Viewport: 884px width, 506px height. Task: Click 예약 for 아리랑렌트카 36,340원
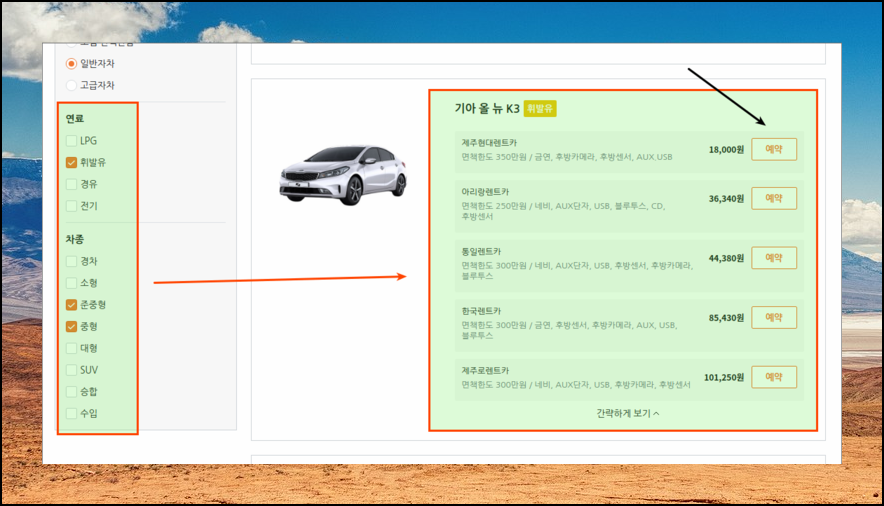[774, 198]
